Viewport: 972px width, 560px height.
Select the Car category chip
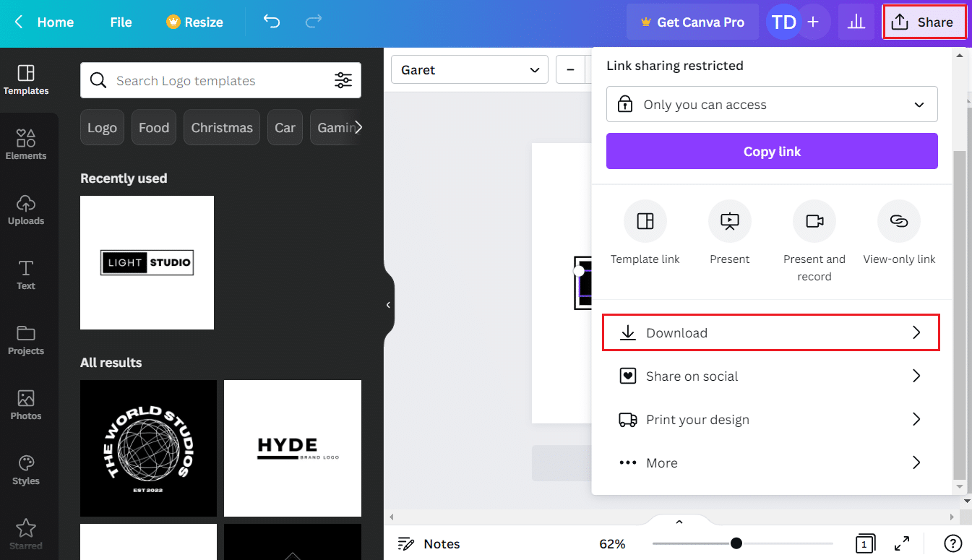[x=285, y=127]
